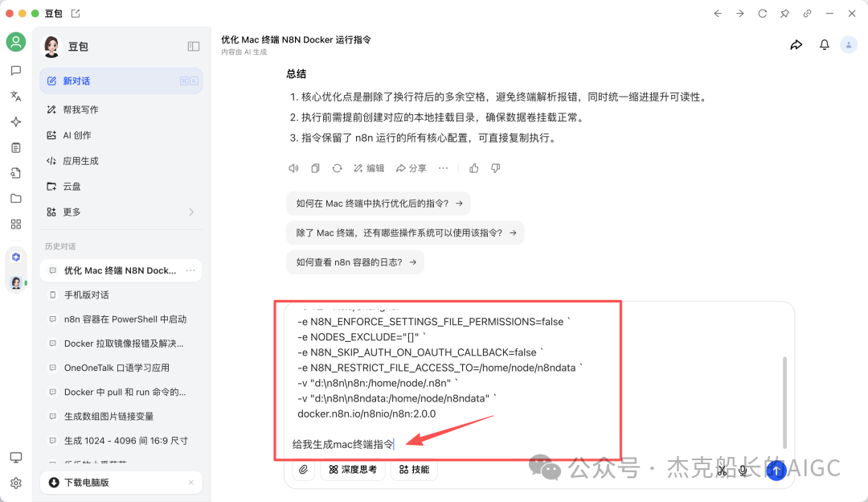Screen dimensions: 868x502
Task: Open the desktop monitor icon in left rail
Action: 15,458
